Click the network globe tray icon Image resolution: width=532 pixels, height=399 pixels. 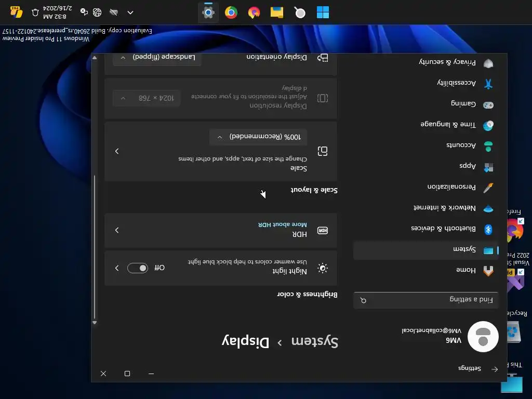(x=97, y=12)
